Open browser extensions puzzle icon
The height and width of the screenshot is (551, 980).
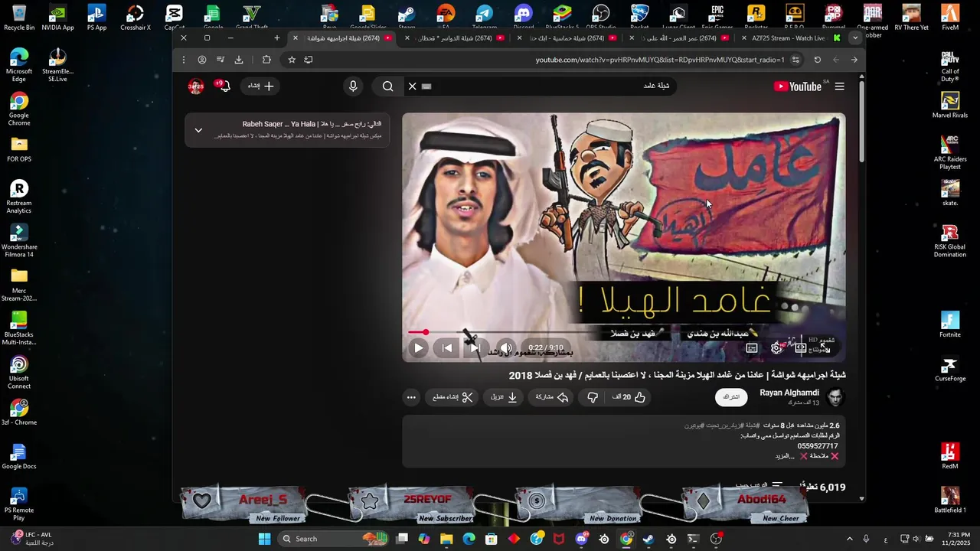pos(266,60)
